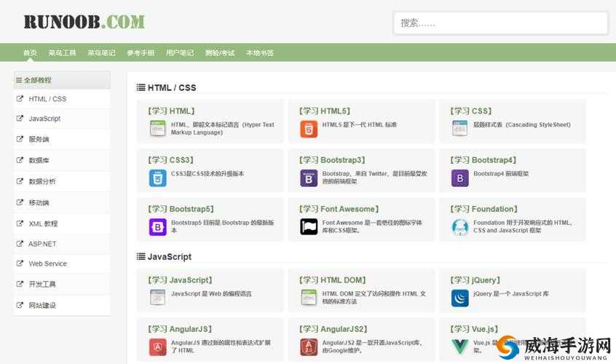
Task: Open the HTML tutorial card icon
Action: (x=158, y=129)
